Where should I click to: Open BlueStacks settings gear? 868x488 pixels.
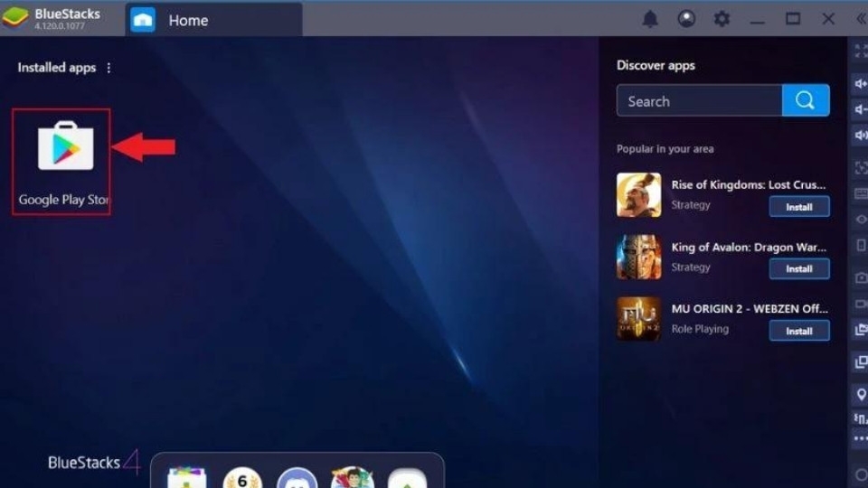tap(722, 19)
